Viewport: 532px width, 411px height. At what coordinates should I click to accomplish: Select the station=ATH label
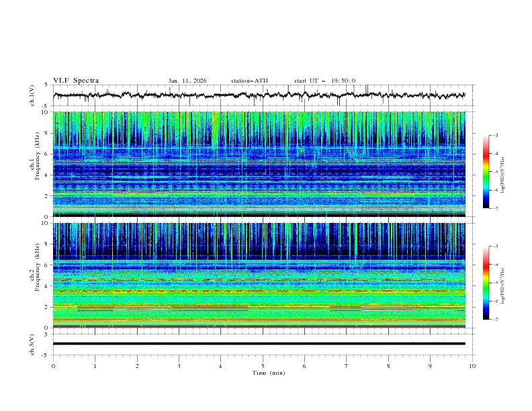249,81
